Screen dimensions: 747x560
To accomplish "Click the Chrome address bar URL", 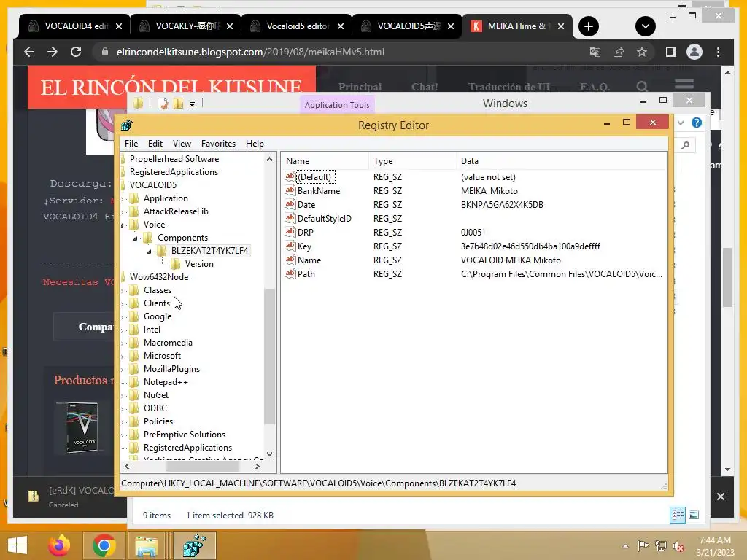I will (251, 52).
